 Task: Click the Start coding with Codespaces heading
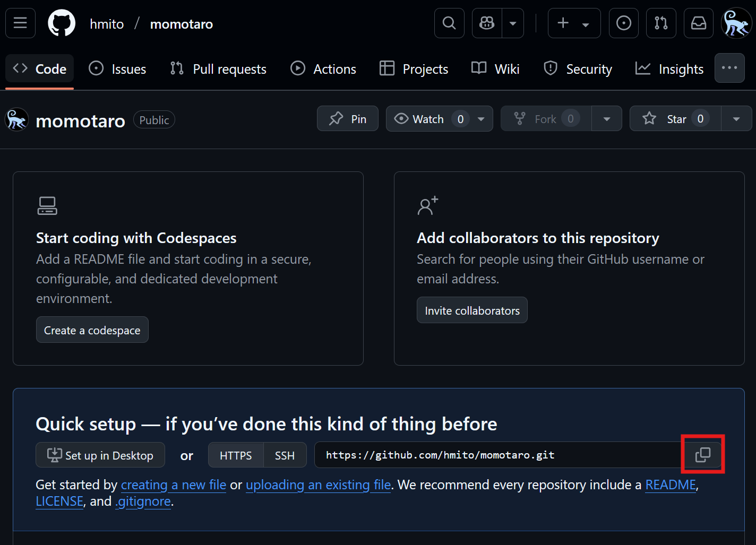136,238
